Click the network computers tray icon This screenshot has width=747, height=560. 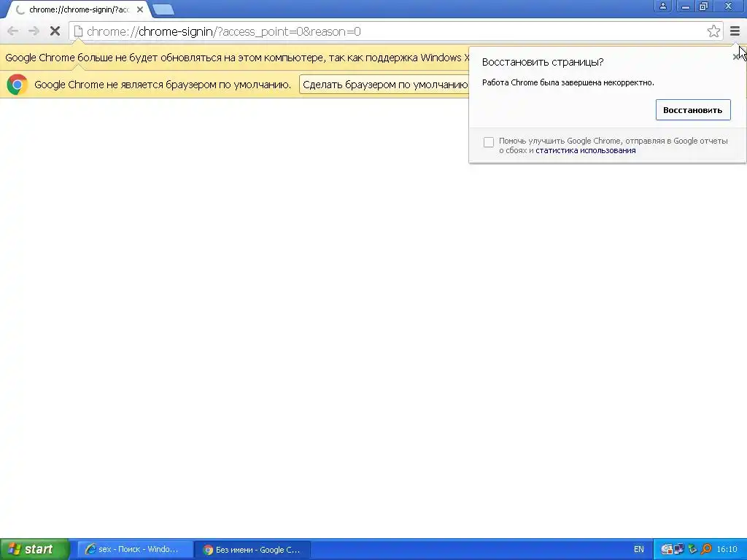679,550
